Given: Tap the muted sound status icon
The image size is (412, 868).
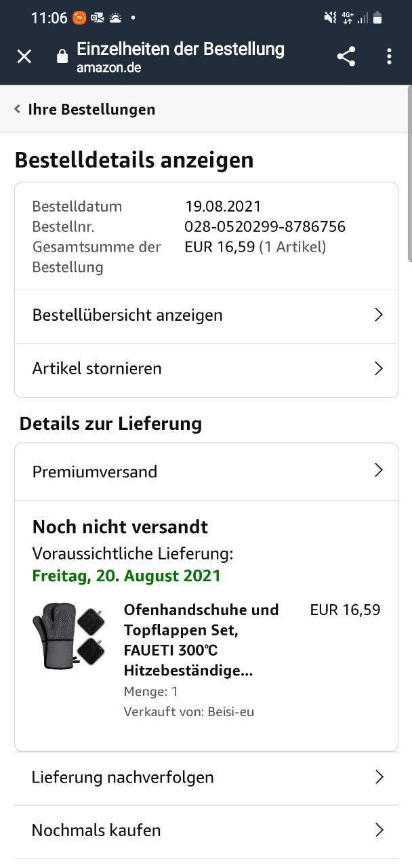Looking at the screenshot, I should [330, 18].
